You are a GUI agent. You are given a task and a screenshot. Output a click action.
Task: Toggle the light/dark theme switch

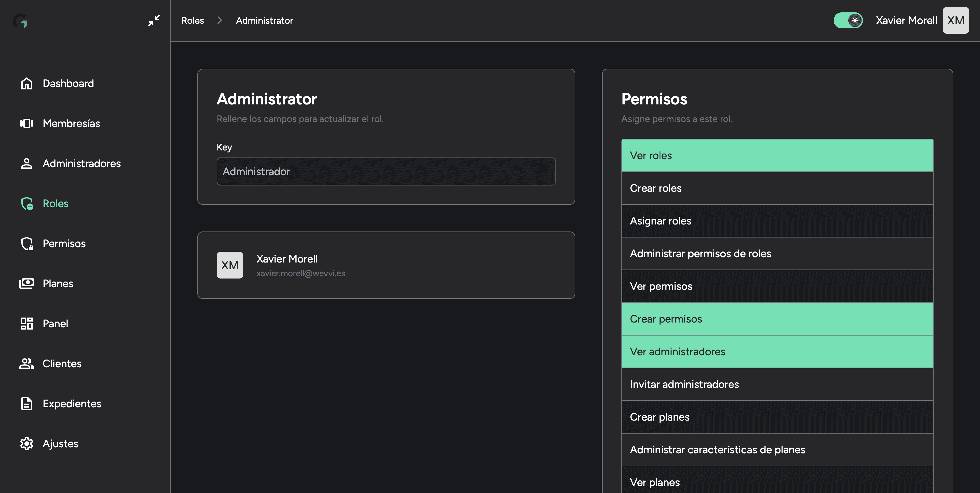coord(848,21)
